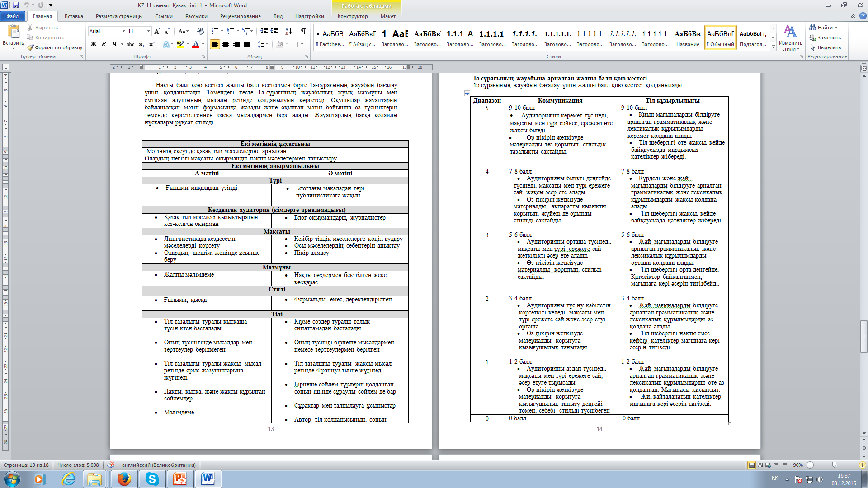Expand the styles gallery list
The height and width of the screenshot is (488, 868).
(x=774, y=47)
